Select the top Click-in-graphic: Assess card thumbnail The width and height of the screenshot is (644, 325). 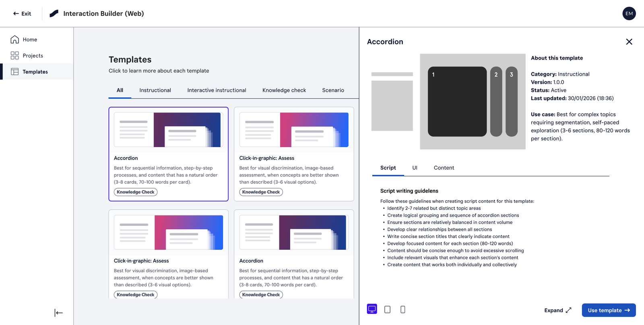click(294, 130)
